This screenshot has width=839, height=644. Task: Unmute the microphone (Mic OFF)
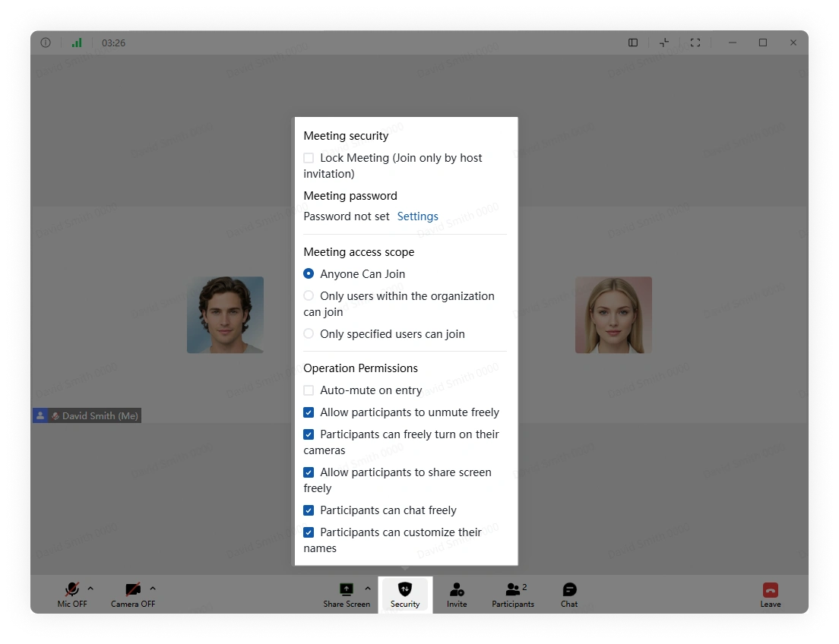(x=72, y=595)
